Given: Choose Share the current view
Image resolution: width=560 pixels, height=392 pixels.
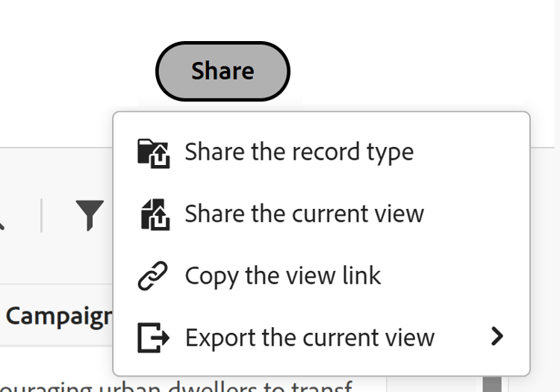Looking at the screenshot, I should pyautogui.click(x=321, y=214).
